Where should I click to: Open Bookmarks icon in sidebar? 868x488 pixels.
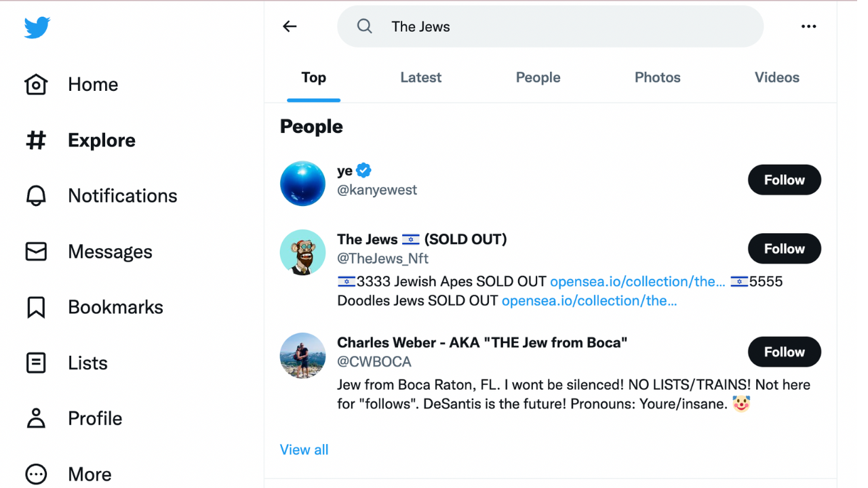[x=36, y=307]
